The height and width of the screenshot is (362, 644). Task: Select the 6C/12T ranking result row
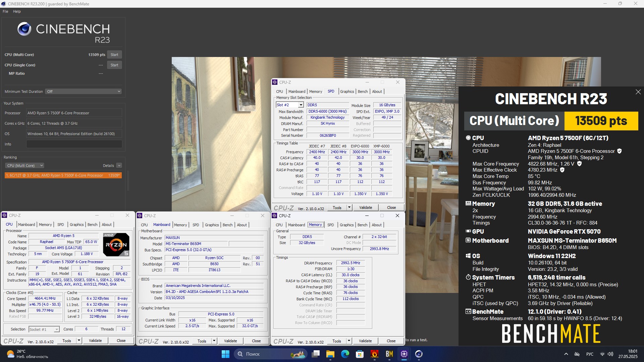coord(63,175)
